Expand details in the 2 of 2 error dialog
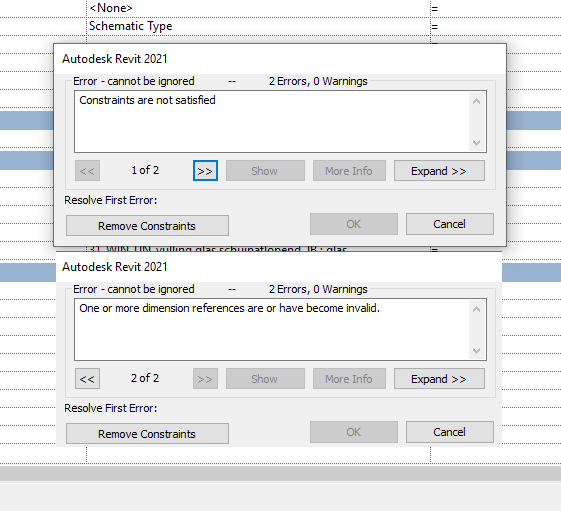561x511 pixels. coord(439,379)
